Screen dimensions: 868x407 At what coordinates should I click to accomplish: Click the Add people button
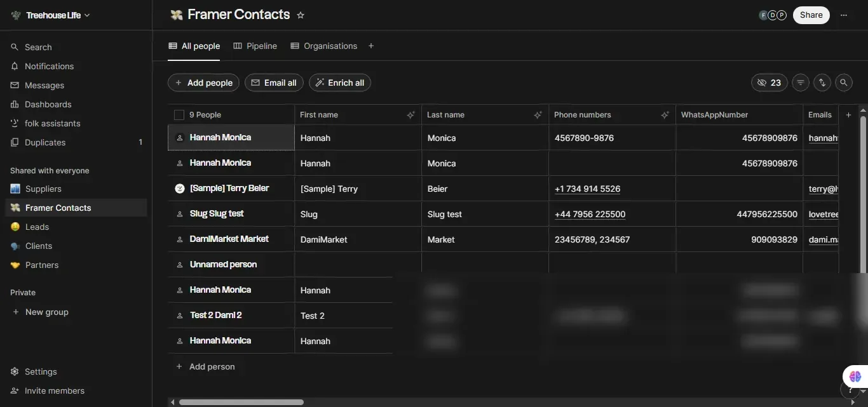pyautogui.click(x=203, y=83)
